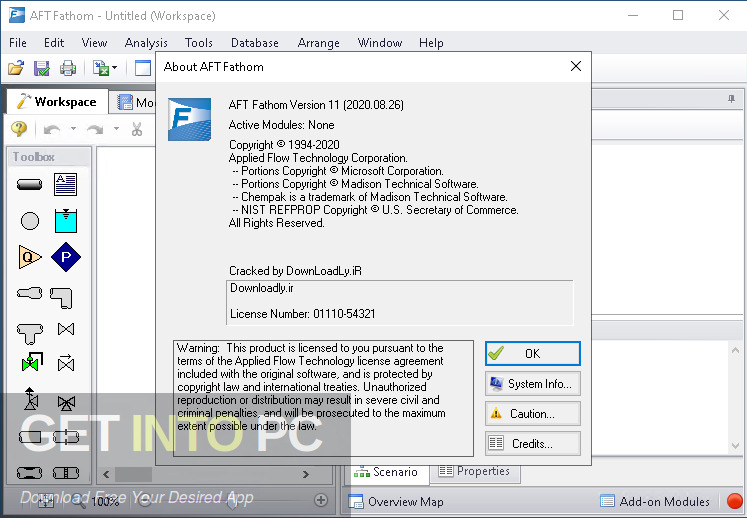Click the Active Modules: None text
This screenshot has width=747, height=518.
282,125
